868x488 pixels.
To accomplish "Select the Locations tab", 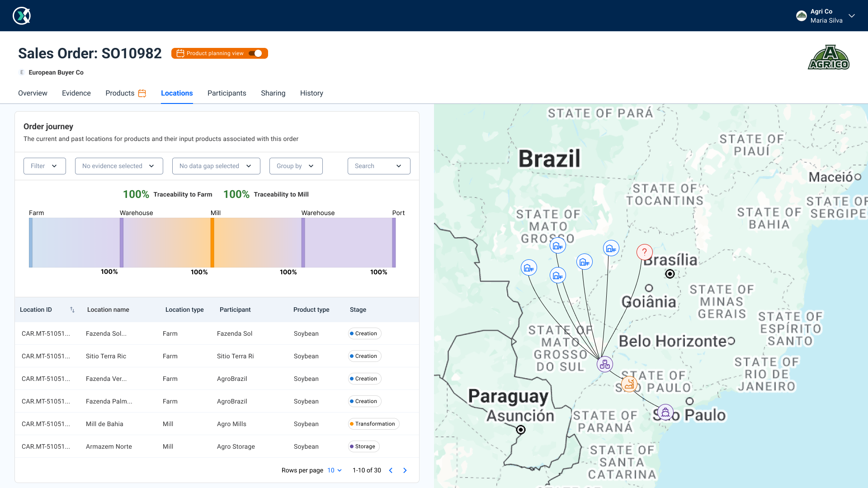I will tap(177, 93).
